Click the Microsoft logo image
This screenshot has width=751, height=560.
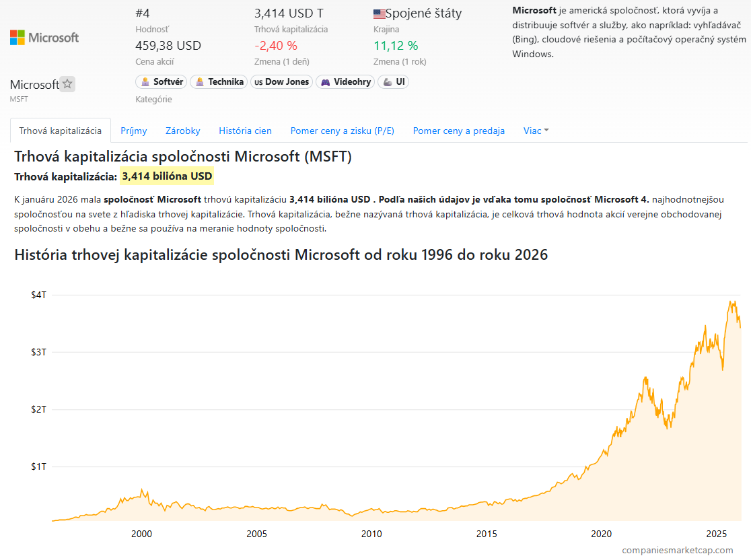tap(44, 38)
